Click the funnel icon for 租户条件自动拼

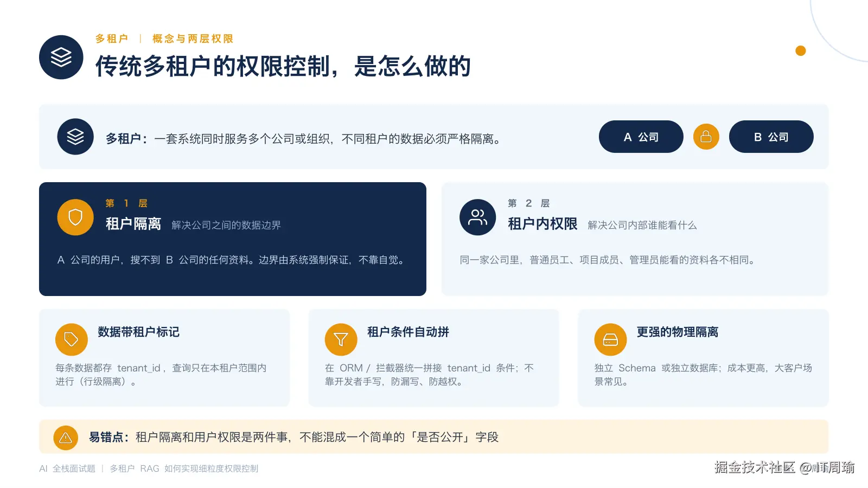pos(341,339)
